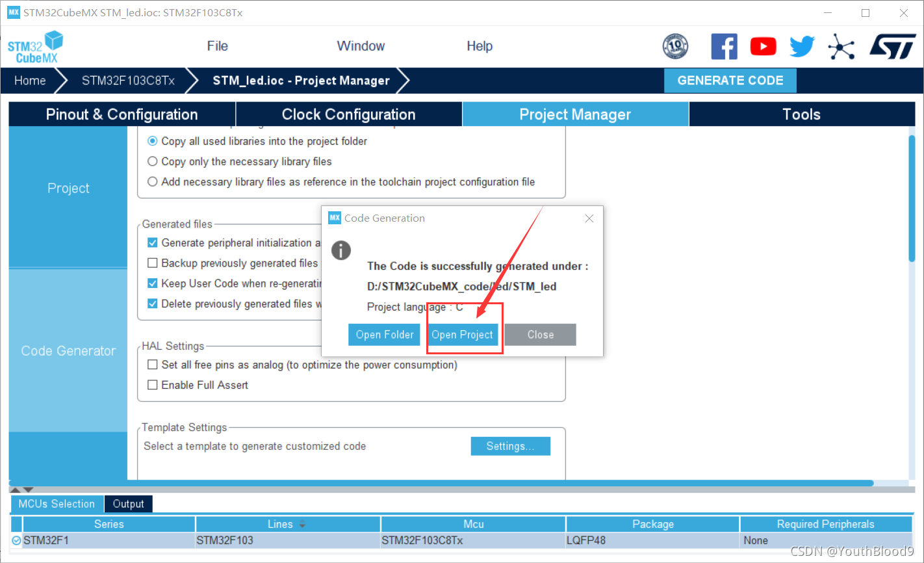Switch to Clock Configuration tab
The height and width of the screenshot is (563, 924).
349,114
